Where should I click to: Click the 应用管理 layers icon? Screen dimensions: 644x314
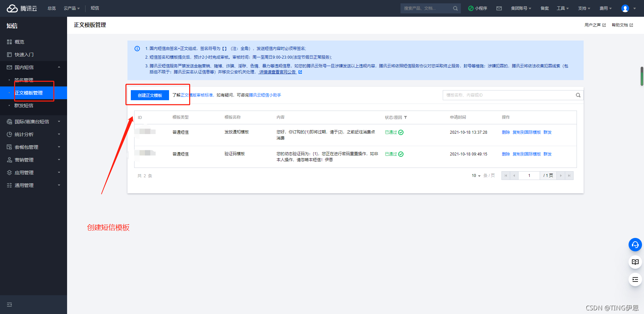[9, 173]
